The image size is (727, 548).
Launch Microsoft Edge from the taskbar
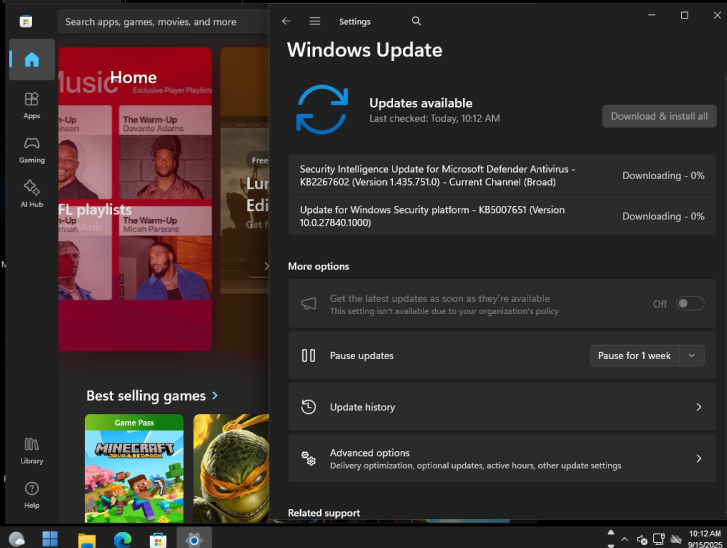122,540
